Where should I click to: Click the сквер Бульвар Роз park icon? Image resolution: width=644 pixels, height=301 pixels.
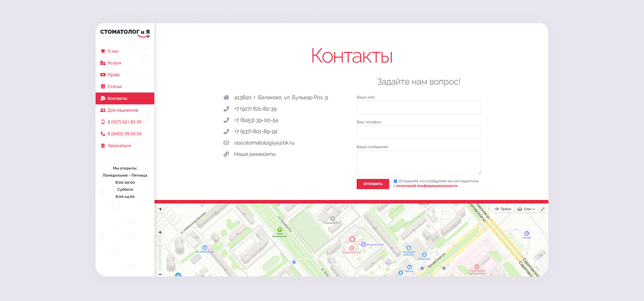279,230
